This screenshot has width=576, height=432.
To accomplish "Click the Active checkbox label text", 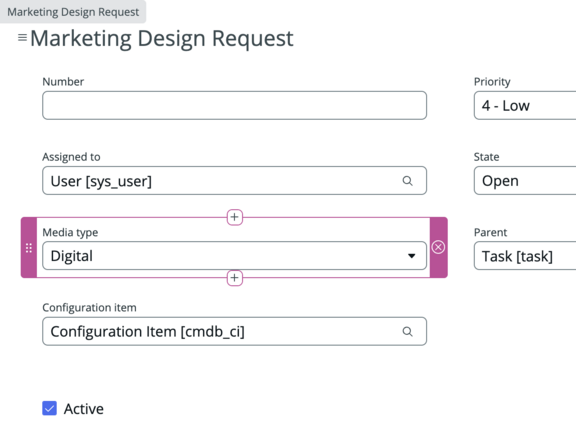I will [84, 409].
